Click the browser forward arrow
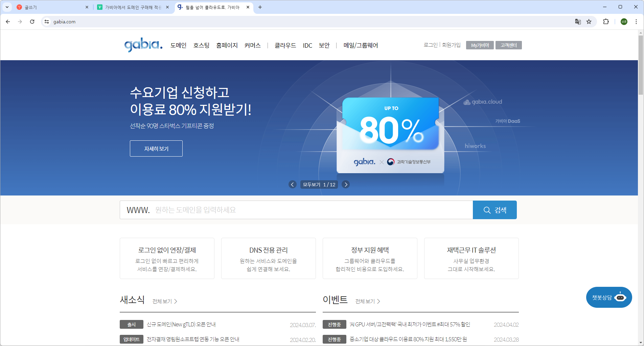 tap(20, 22)
